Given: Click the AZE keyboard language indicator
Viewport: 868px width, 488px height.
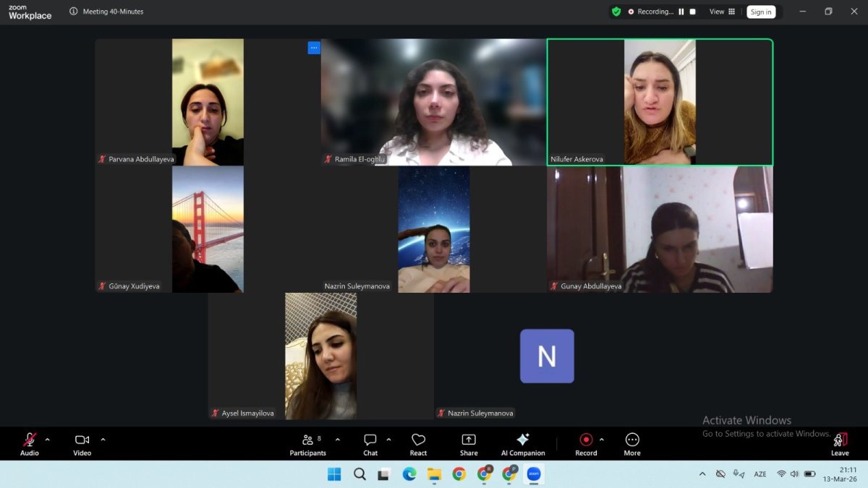Looking at the screenshot, I should click(x=760, y=474).
